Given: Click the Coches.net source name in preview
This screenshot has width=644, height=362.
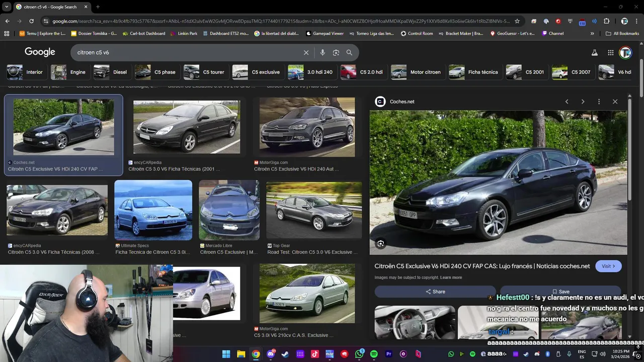Looking at the screenshot, I should coord(402,102).
